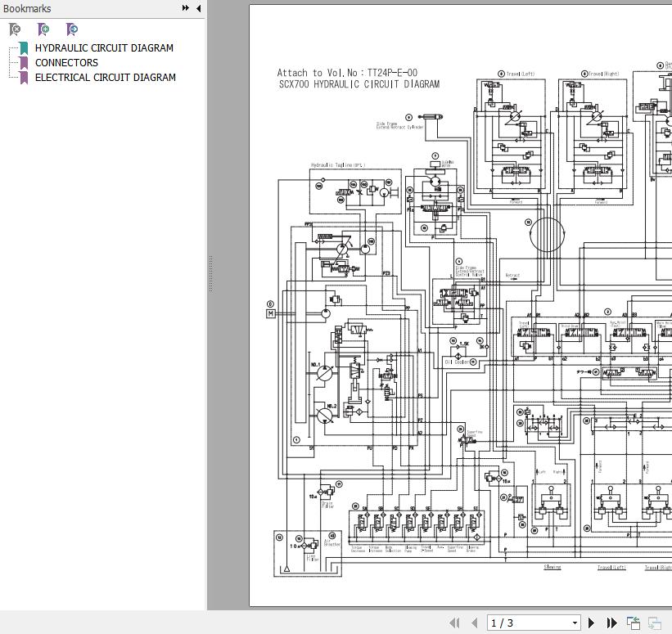Jump to the CONNECTORS bookmark
The width and height of the screenshot is (672, 634).
click(66, 62)
